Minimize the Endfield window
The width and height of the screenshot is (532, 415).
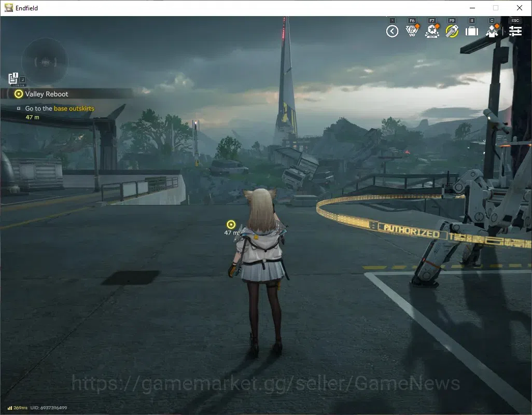pos(472,8)
